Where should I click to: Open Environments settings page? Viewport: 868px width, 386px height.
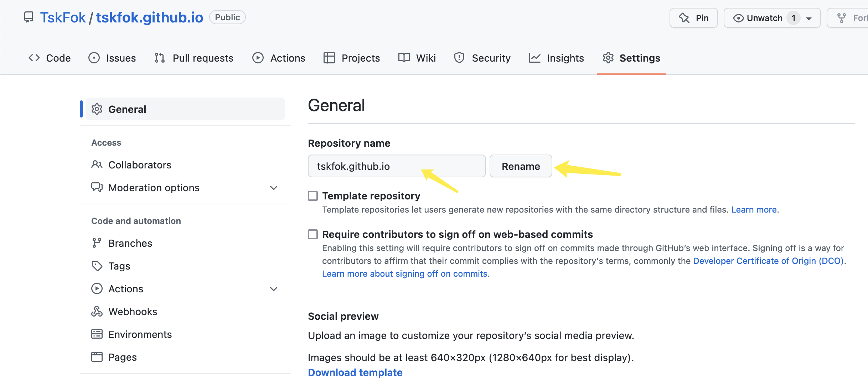tap(185, 334)
